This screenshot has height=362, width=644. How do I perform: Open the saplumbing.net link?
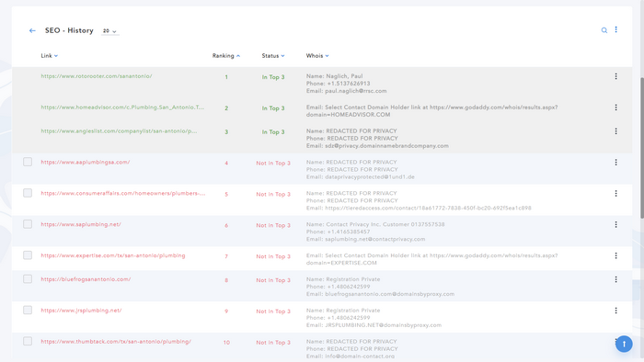coord(81,225)
